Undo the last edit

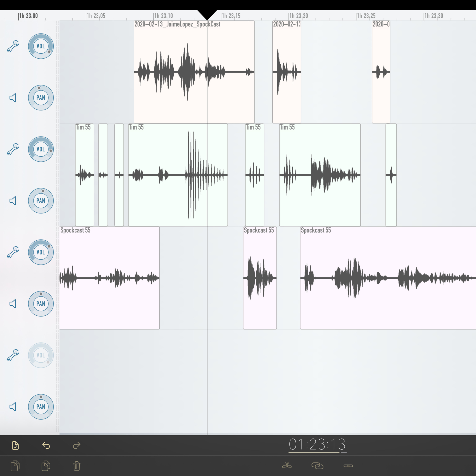click(46, 445)
